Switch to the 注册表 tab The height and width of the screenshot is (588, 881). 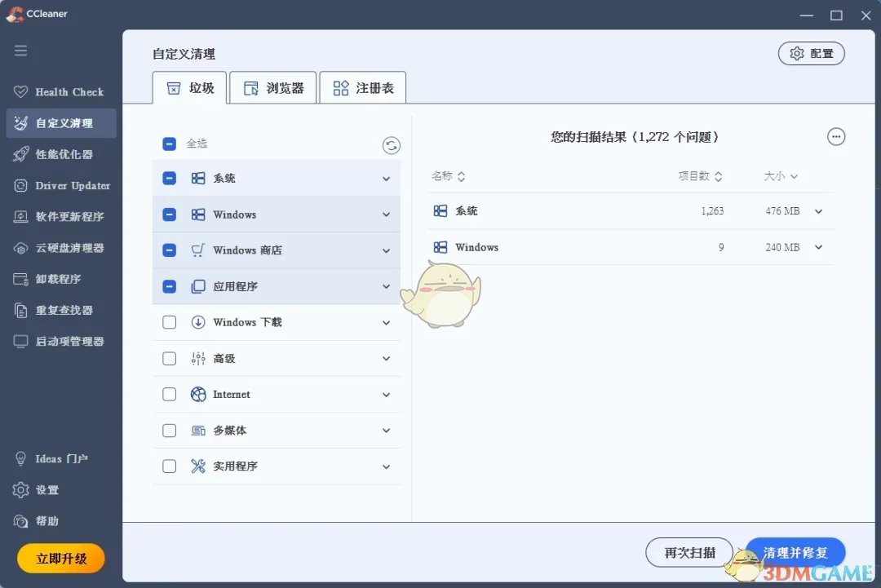point(362,86)
